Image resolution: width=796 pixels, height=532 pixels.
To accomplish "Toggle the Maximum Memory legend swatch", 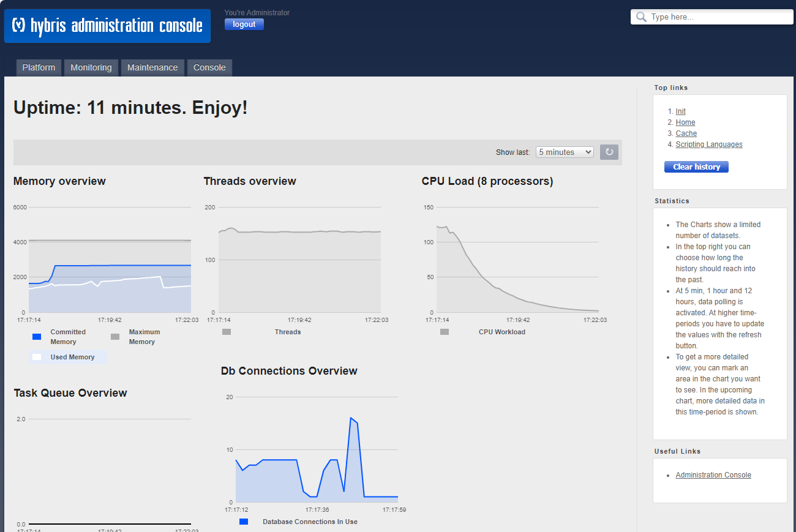I will click(x=115, y=337).
